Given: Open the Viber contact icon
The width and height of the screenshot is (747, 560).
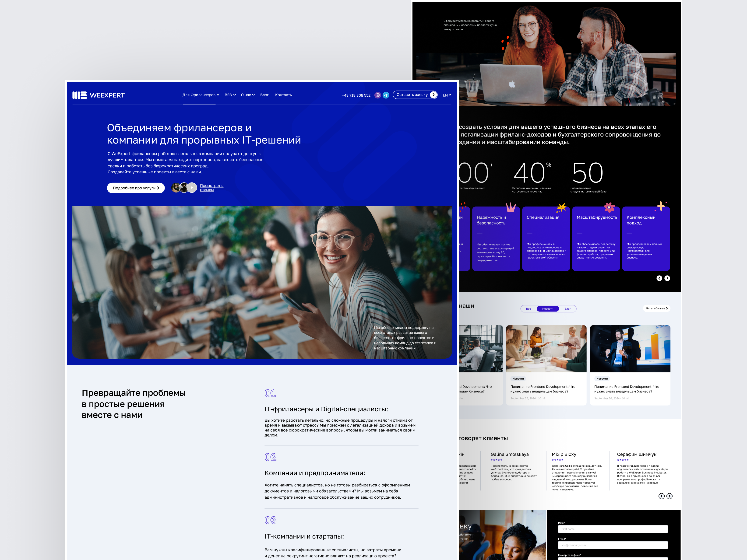Looking at the screenshot, I should point(377,95).
